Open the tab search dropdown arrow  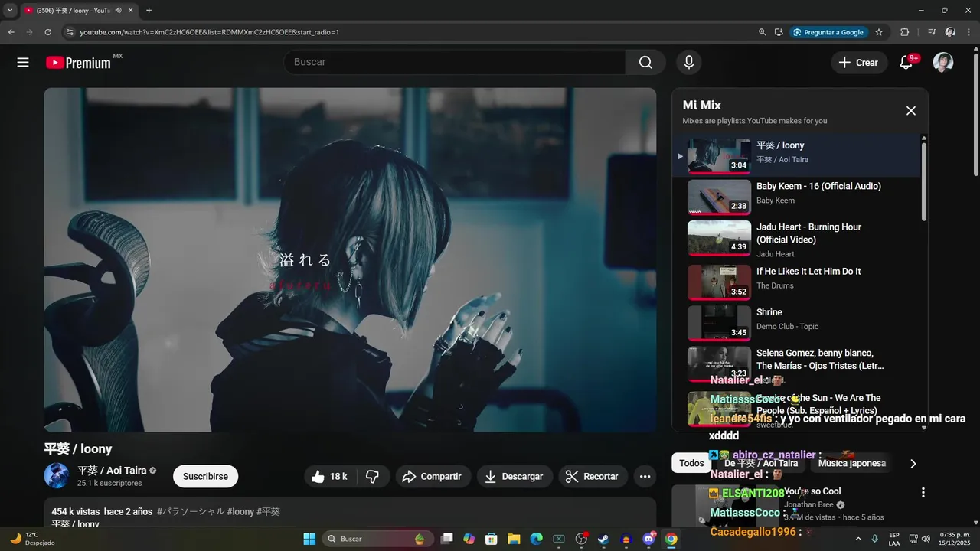[9, 11]
